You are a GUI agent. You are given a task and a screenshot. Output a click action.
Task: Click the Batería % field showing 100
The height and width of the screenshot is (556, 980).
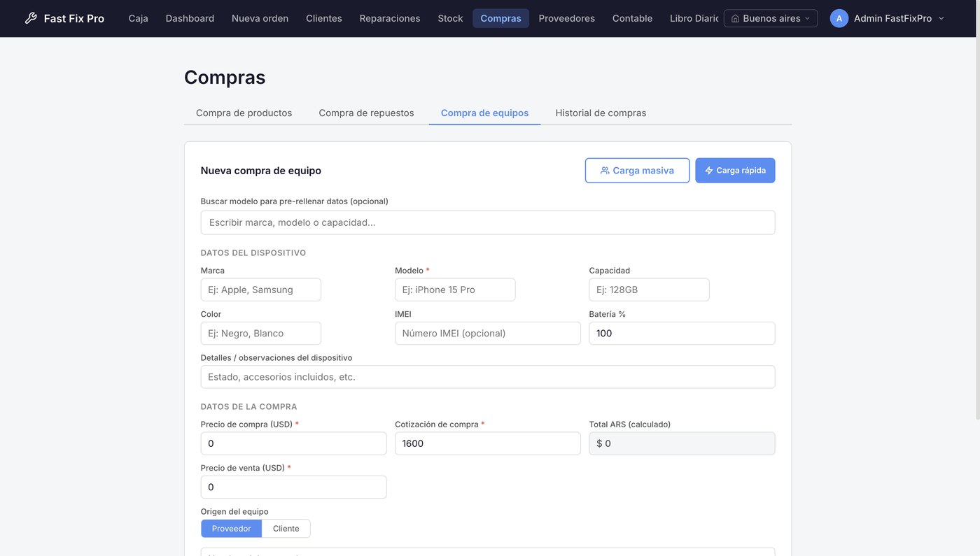[x=682, y=333]
